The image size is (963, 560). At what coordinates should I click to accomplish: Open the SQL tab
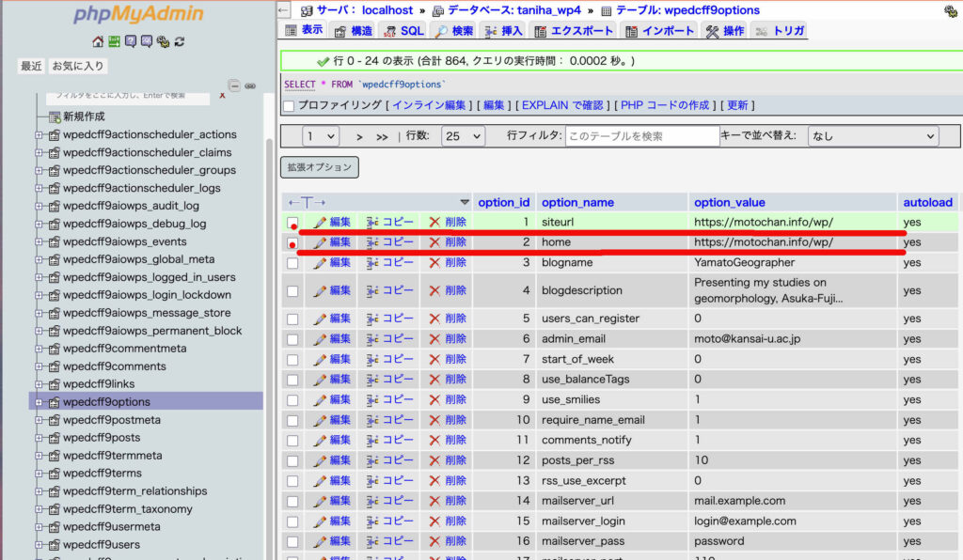click(403, 31)
